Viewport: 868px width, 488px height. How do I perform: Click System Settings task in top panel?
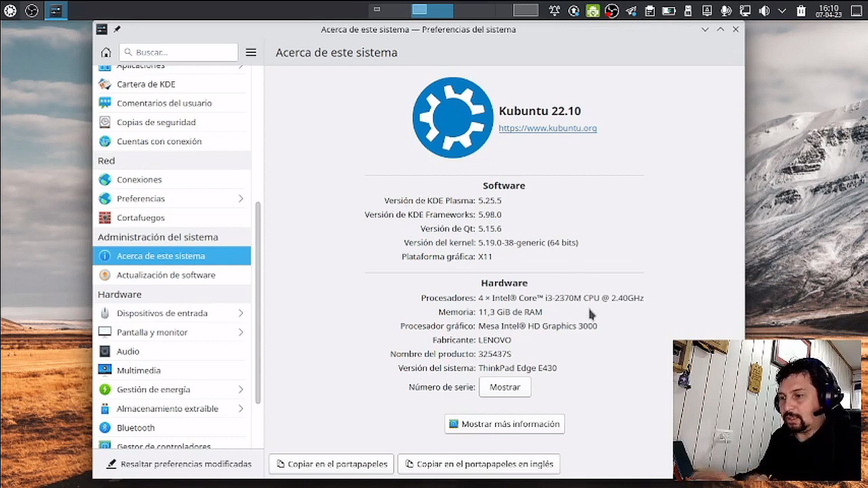point(56,10)
